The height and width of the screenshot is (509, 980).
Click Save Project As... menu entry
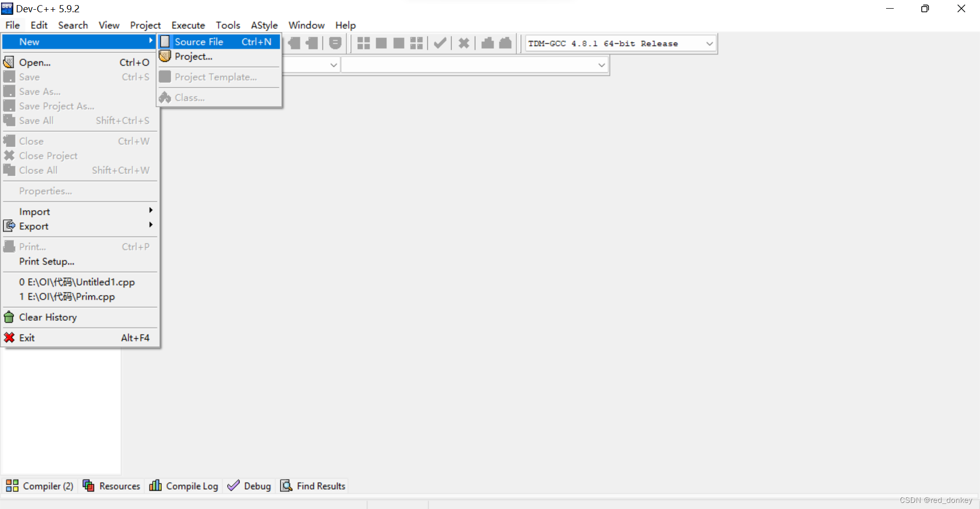click(80, 106)
